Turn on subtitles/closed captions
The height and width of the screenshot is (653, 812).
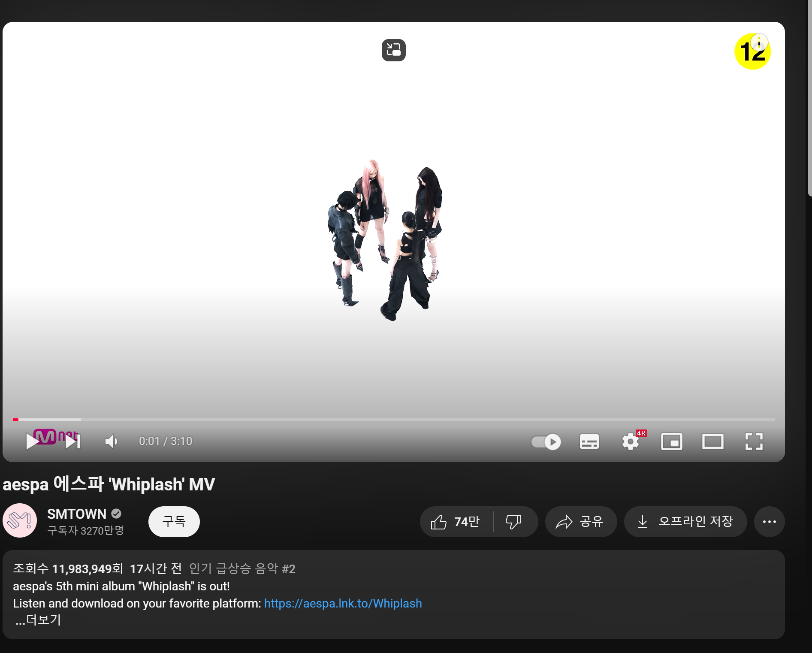point(589,441)
